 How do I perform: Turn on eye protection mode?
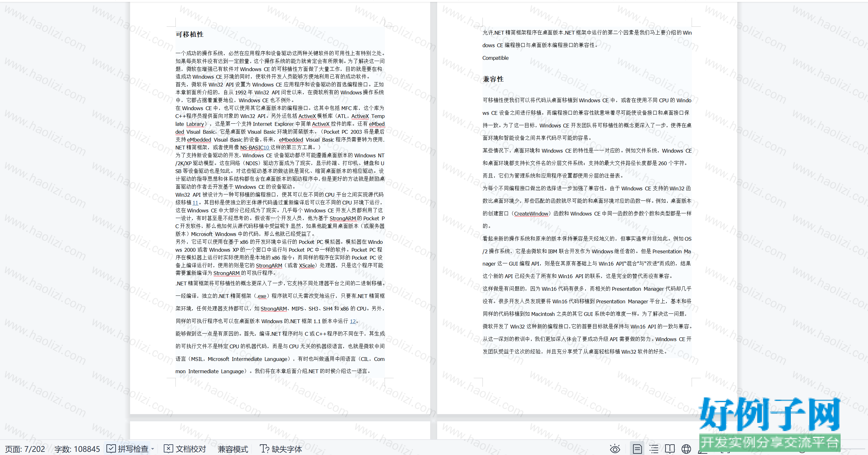pos(614,449)
